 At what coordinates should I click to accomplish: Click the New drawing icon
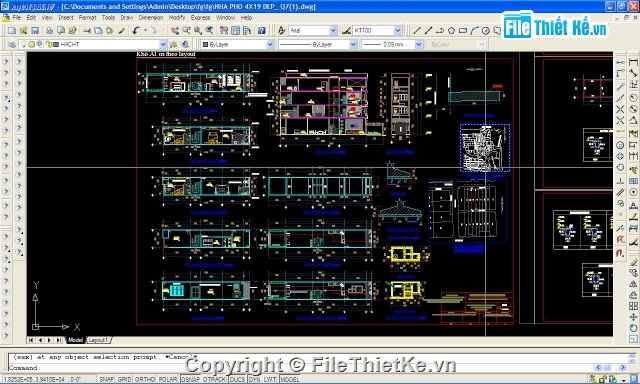click(12, 31)
